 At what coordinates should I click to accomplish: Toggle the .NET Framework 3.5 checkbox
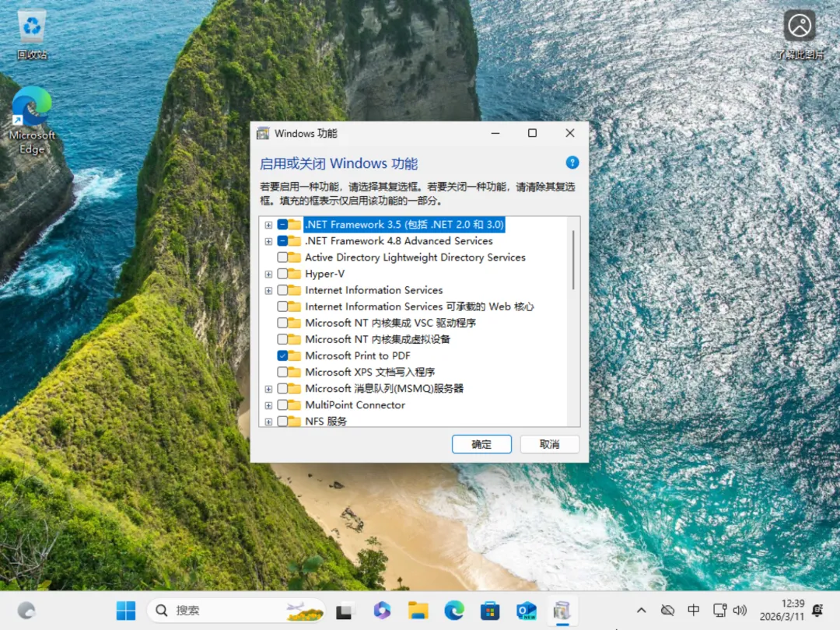coord(282,225)
